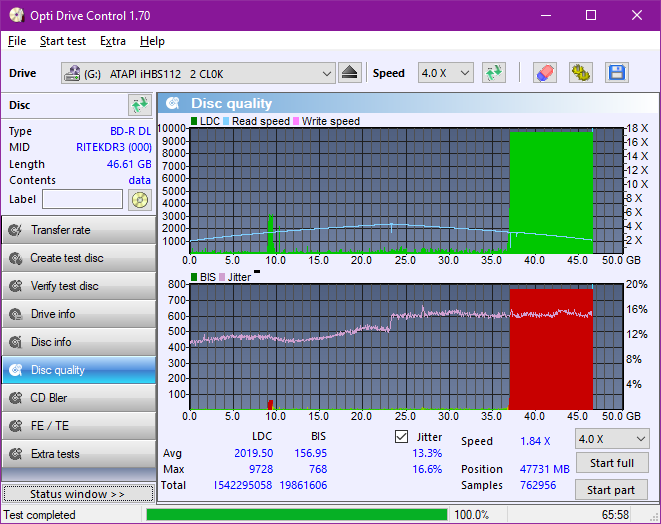Open the lower test speed 4.0 X dropdown

point(612,439)
